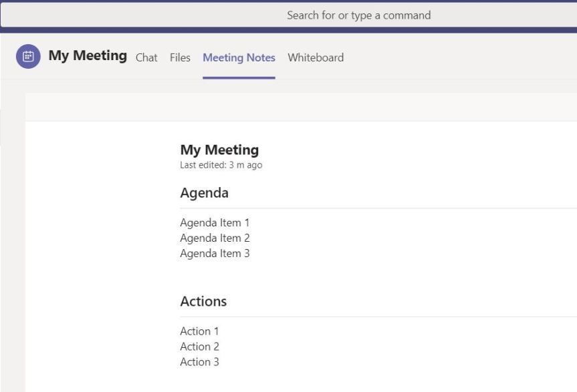Viewport: 577px width, 392px height.
Task: Open the Whiteboard tab
Action: click(316, 57)
